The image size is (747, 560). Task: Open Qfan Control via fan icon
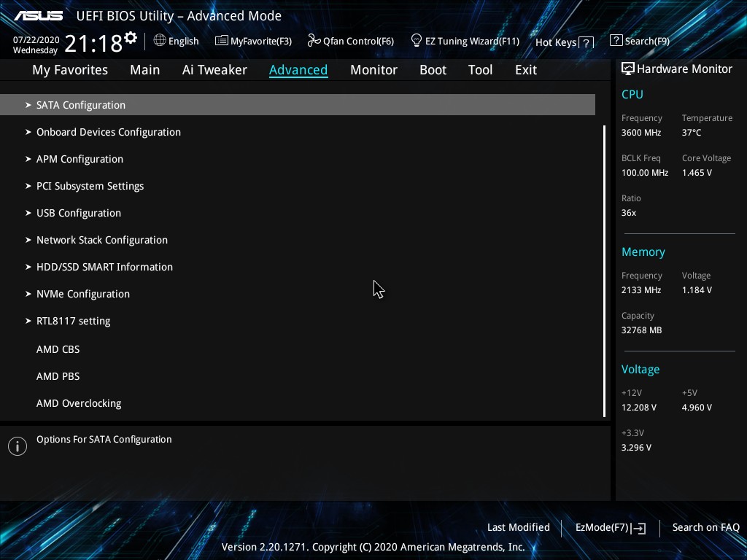314,41
